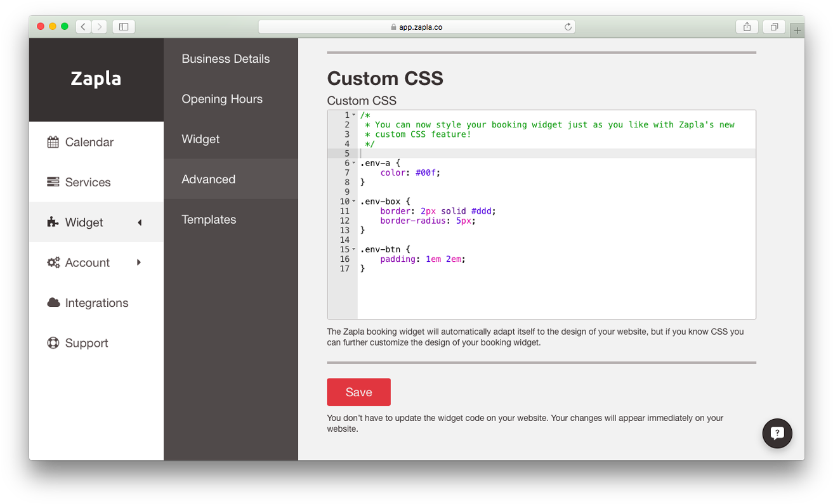Select the Templates submenu item
The width and height of the screenshot is (833, 504).
point(209,219)
